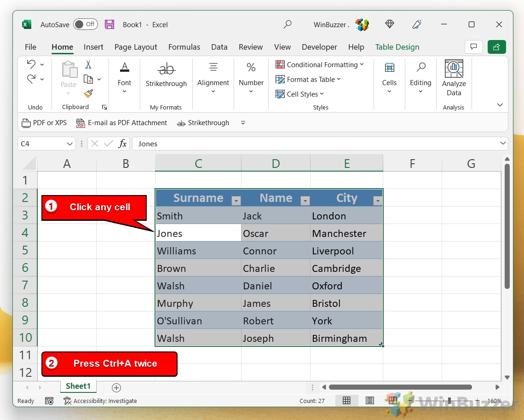Click the Cut scissors icon
524x420 pixels.
click(x=88, y=64)
